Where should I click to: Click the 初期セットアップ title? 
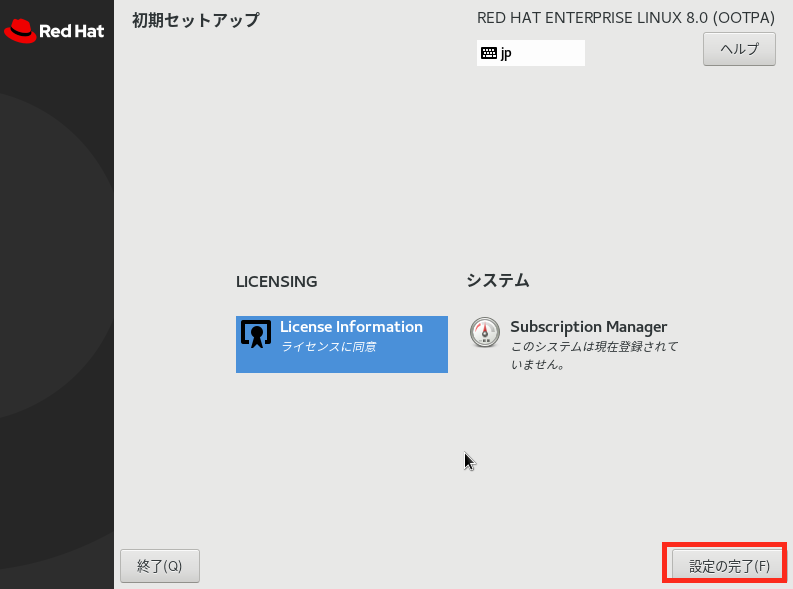(196, 20)
